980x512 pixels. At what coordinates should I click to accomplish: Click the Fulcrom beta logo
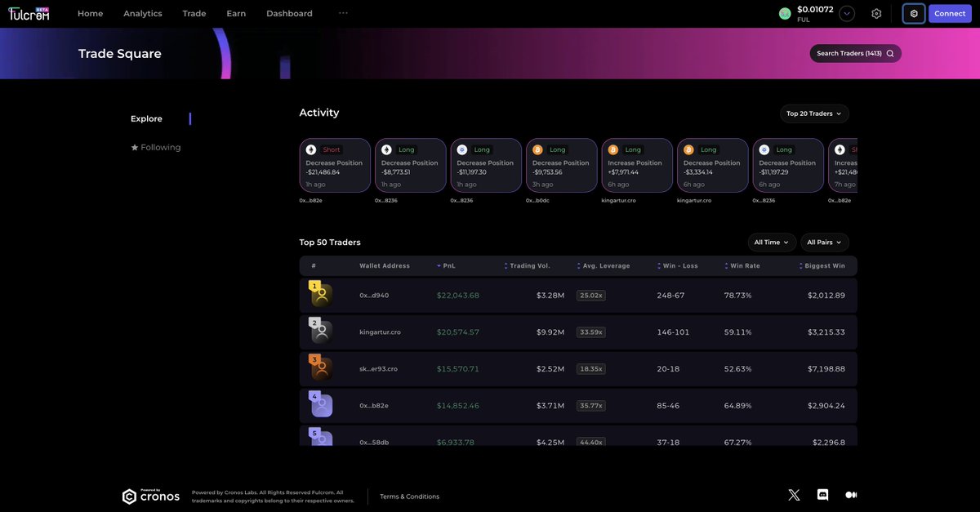[29, 13]
